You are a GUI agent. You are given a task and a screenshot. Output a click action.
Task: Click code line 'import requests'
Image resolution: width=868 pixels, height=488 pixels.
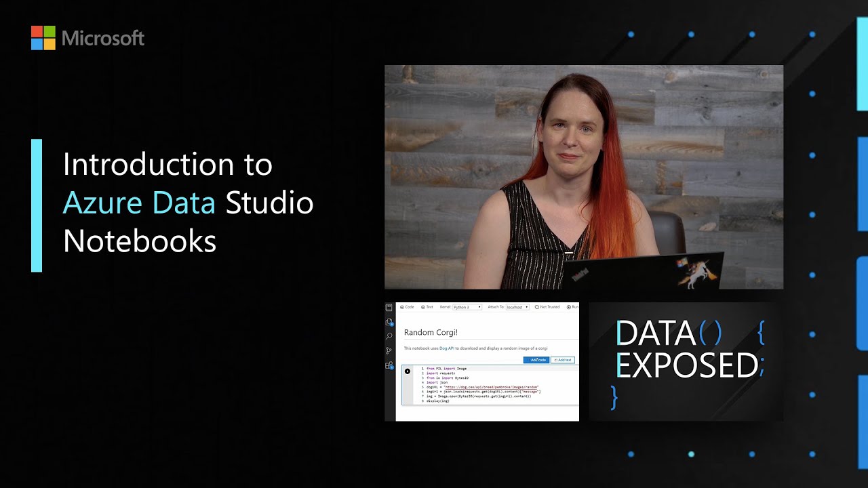coord(441,373)
